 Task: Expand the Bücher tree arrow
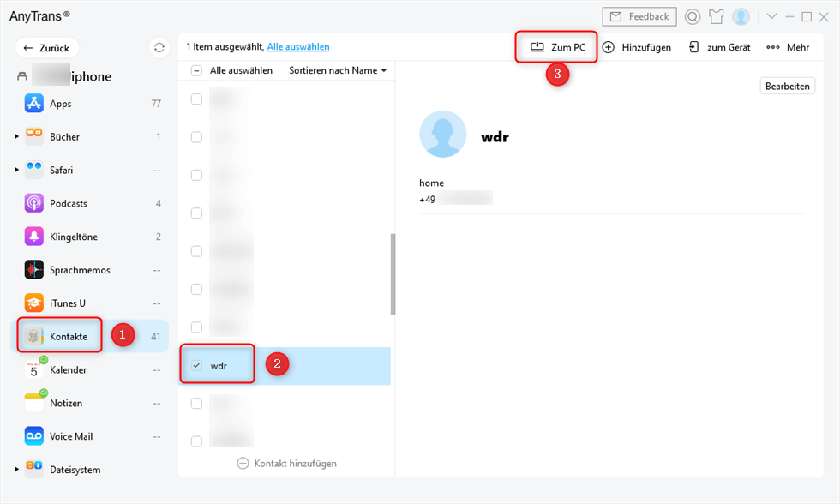pyautogui.click(x=16, y=136)
